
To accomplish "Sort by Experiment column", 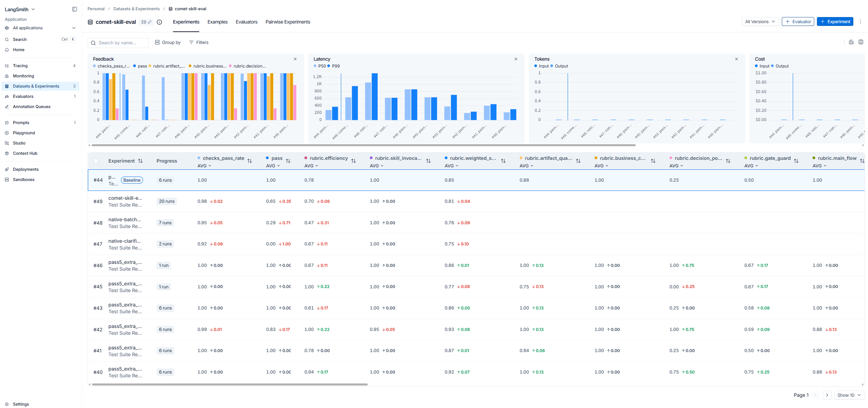I will (140, 161).
